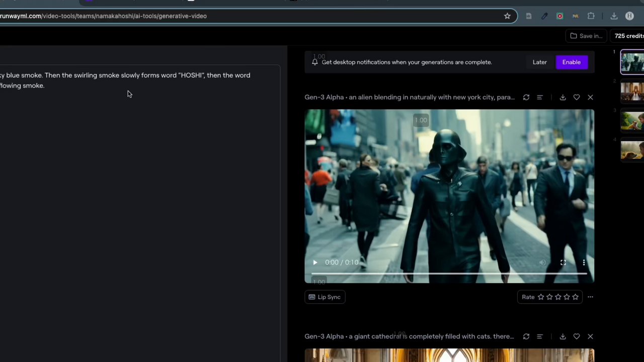Click the alien video title text
Viewport: 644px width, 362px height.
[x=410, y=98]
